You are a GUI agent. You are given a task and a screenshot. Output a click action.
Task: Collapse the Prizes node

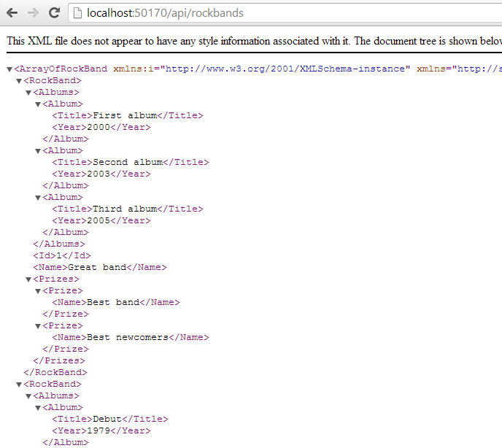(x=28, y=279)
